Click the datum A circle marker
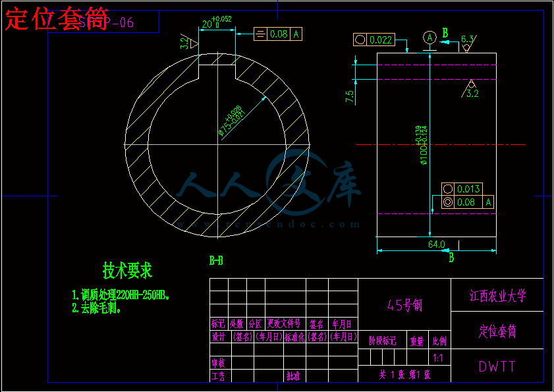Viewport: 554px width, 392px height. pos(429,38)
